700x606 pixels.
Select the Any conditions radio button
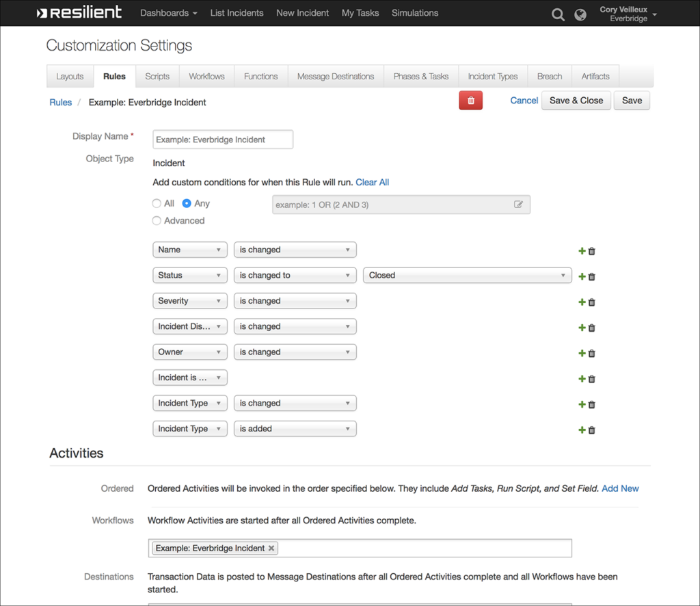pos(187,203)
